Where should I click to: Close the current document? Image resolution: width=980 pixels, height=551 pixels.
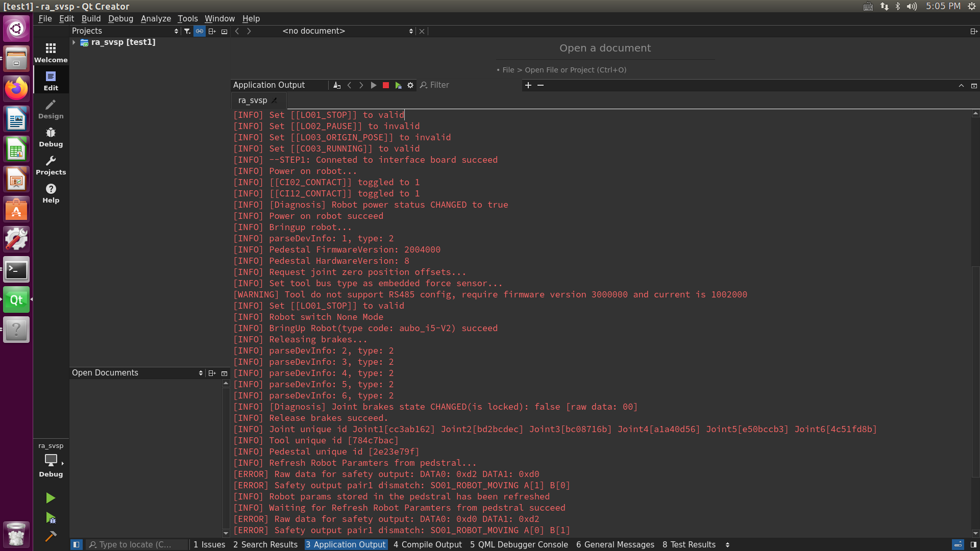click(x=422, y=31)
